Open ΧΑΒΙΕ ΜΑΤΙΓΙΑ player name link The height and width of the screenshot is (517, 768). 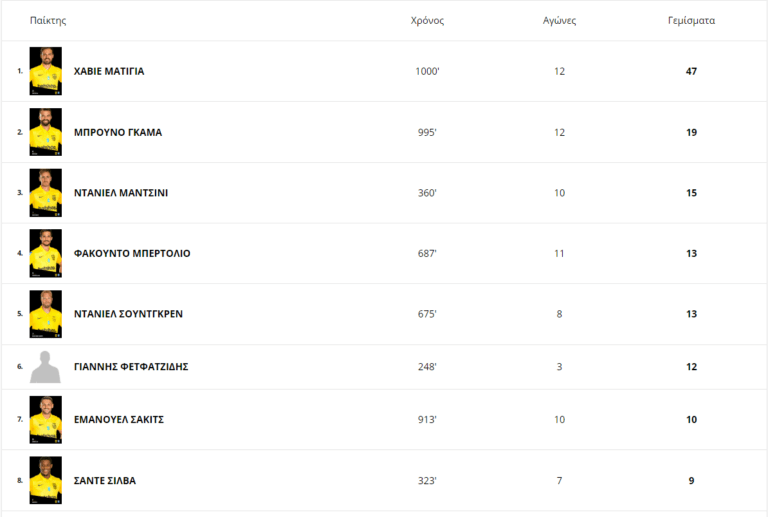(x=109, y=71)
